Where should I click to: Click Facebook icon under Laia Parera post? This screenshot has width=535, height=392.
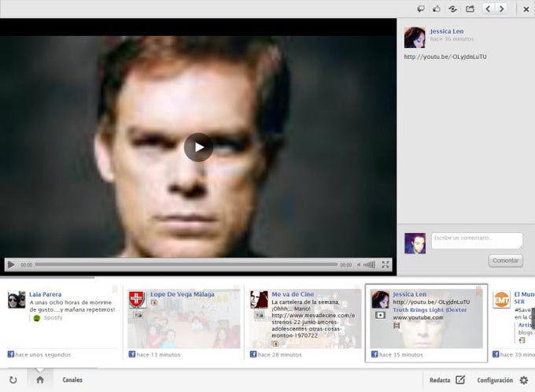coord(11,354)
